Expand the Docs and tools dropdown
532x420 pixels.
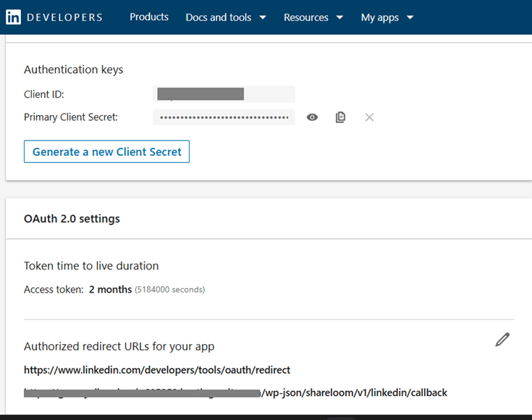[x=226, y=17]
